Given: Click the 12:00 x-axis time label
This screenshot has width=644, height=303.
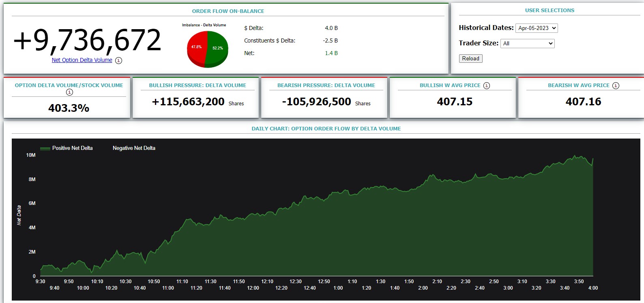Looking at the screenshot, I should click(253, 288).
